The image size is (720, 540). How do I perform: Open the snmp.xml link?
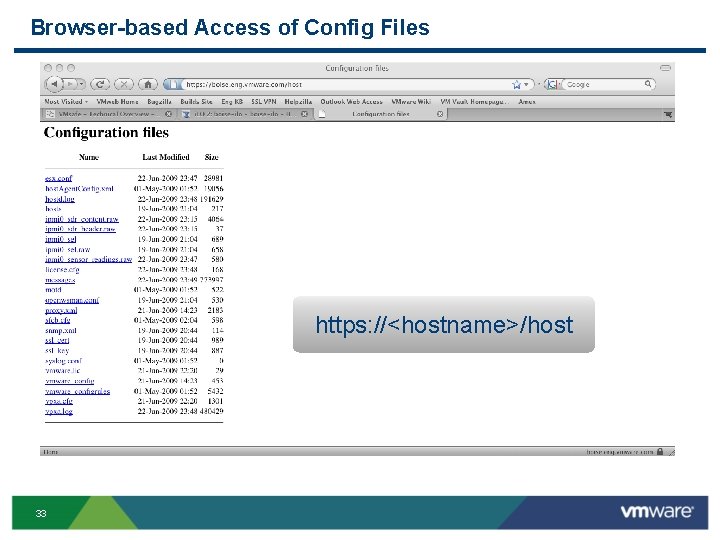pyautogui.click(x=61, y=330)
